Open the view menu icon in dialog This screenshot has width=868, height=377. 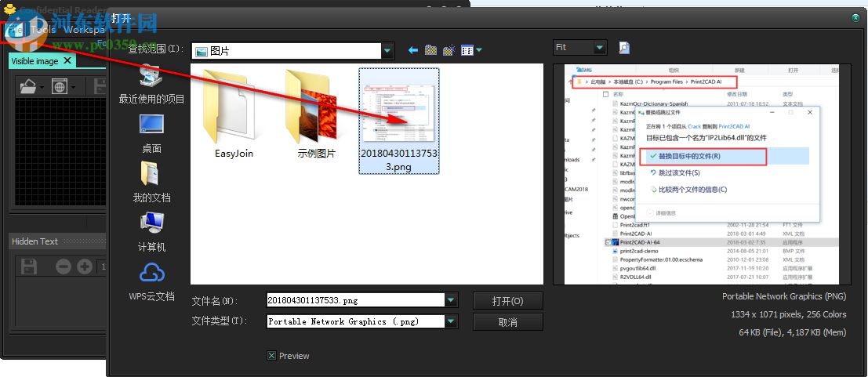point(471,50)
